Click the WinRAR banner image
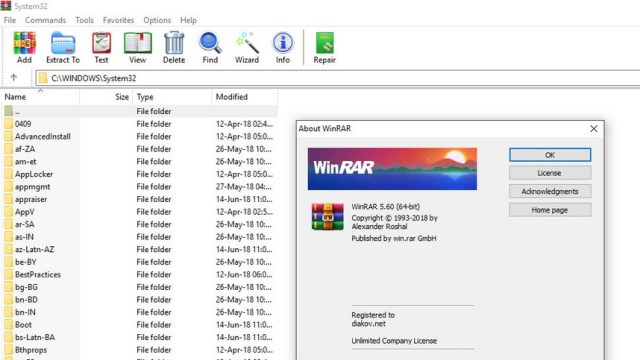The image size is (640, 360). (x=392, y=169)
